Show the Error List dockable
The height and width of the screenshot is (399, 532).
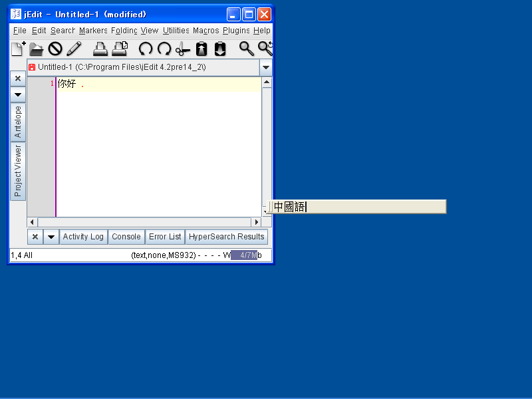pos(165,237)
